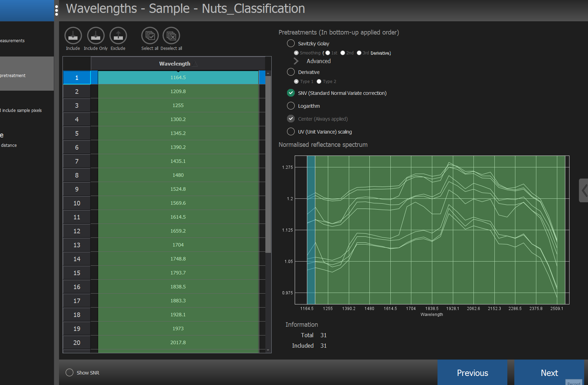Viewport: 588px width, 385px height.
Task: Toggle Show SNR
Action: pyautogui.click(x=69, y=372)
